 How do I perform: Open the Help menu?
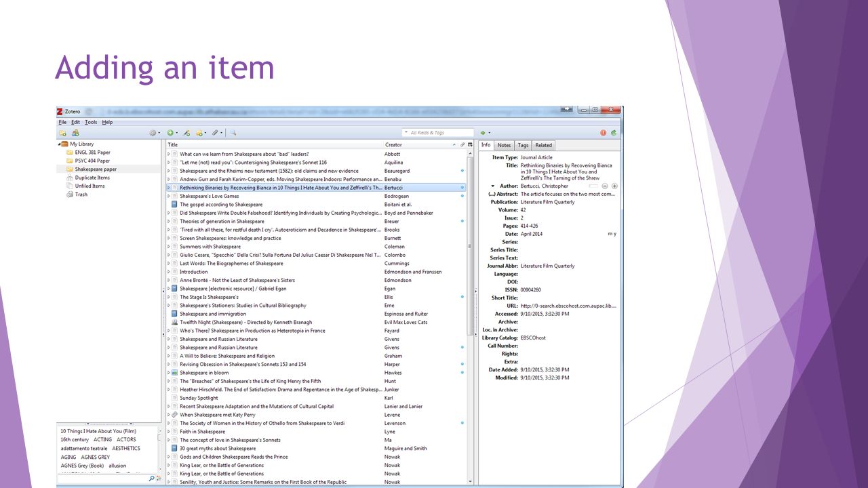(x=107, y=123)
